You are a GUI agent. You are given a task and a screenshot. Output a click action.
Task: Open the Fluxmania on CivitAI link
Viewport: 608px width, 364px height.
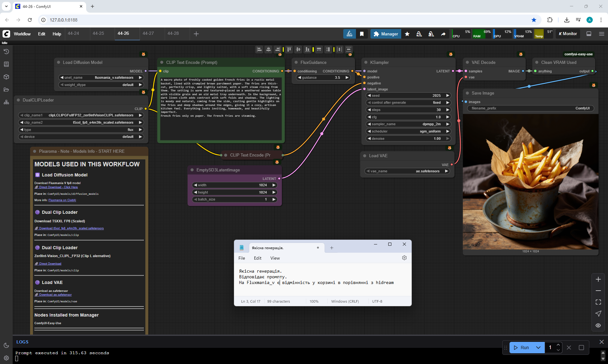pyautogui.click(x=62, y=200)
